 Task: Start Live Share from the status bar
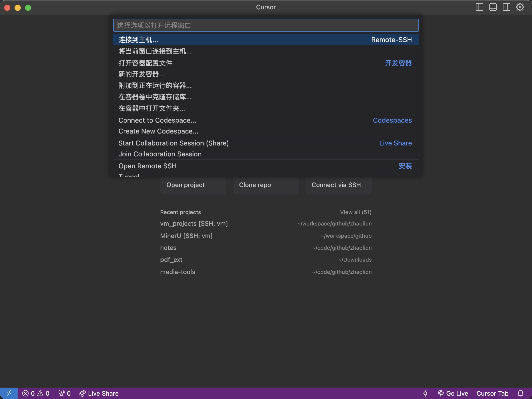(99, 393)
